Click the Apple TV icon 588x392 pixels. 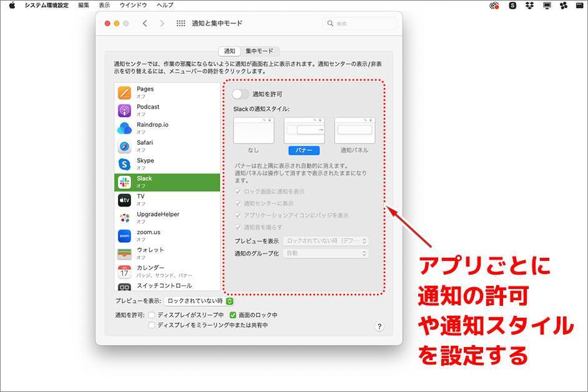pos(124,200)
